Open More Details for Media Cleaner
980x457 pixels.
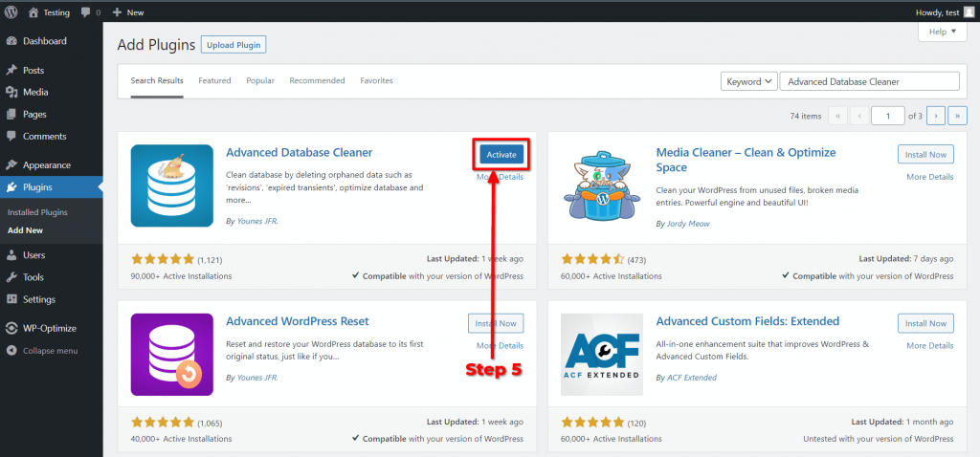pyautogui.click(x=930, y=177)
